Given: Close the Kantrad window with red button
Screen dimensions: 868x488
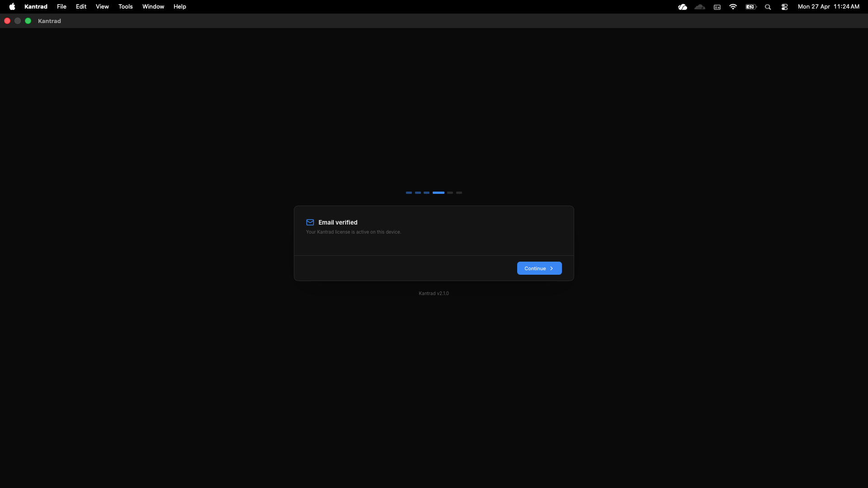Looking at the screenshot, I should point(7,21).
